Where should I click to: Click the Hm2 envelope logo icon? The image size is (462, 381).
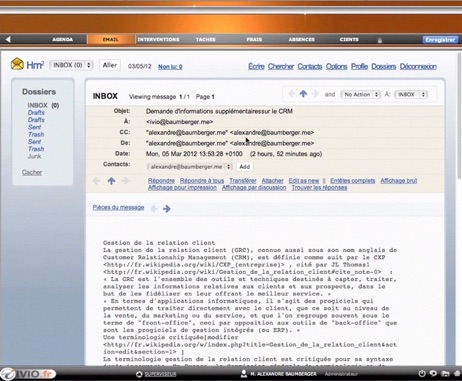point(17,64)
